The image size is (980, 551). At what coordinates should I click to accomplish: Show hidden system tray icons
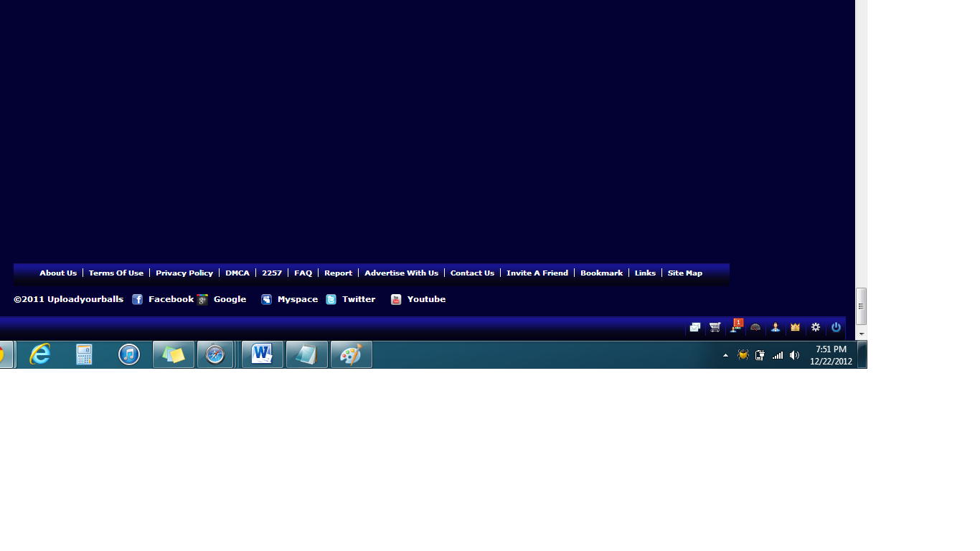[x=725, y=355]
